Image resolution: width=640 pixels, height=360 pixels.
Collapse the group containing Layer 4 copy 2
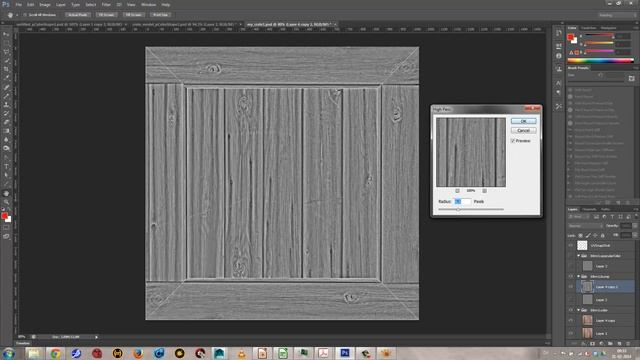(578, 277)
